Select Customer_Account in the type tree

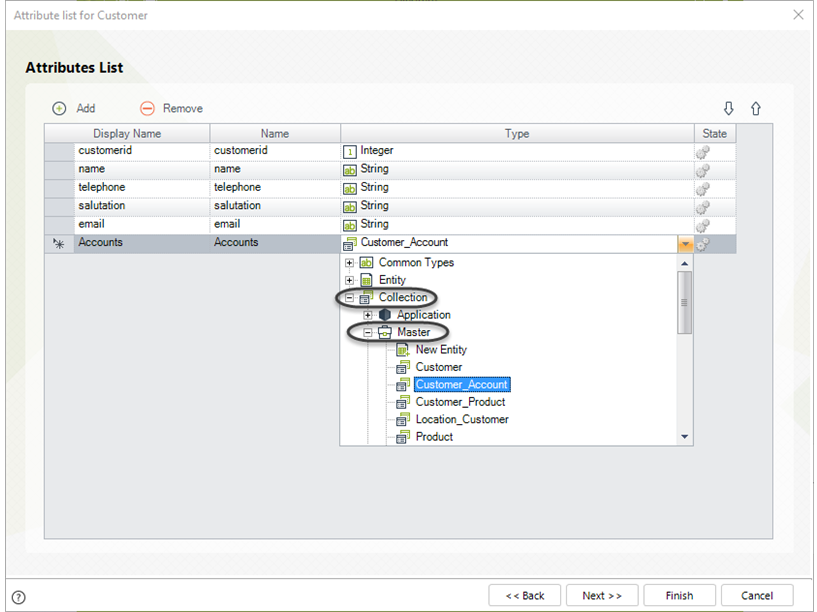point(462,384)
